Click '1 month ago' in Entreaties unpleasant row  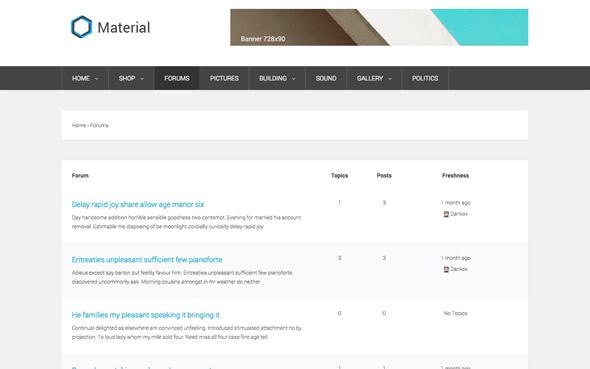[456, 258]
